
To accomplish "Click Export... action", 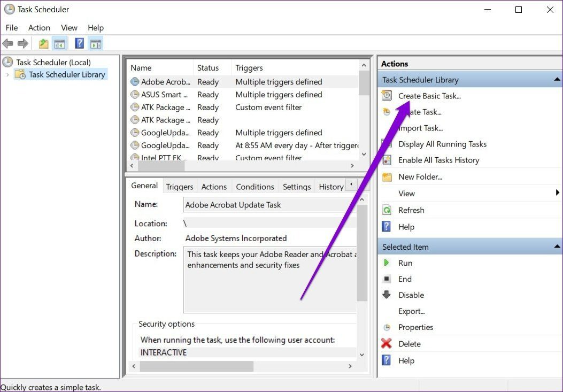I will (x=412, y=311).
